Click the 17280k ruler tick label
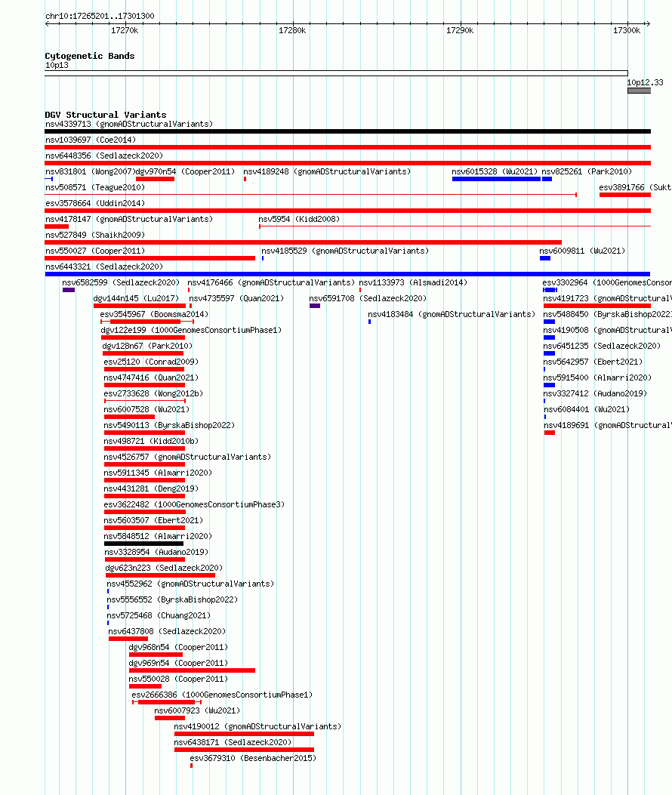The height and width of the screenshot is (795, 672). tap(293, 30)
